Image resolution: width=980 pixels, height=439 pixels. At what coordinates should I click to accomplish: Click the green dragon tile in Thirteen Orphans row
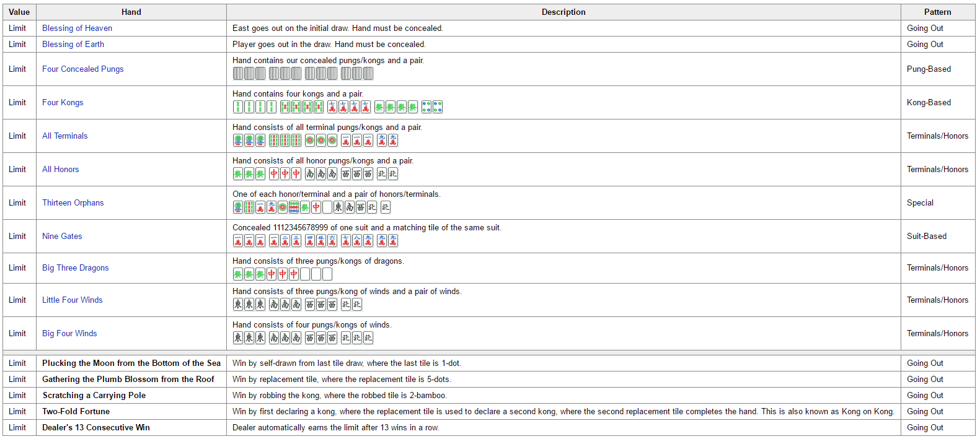pyautogui.click(x=305, y=207)
